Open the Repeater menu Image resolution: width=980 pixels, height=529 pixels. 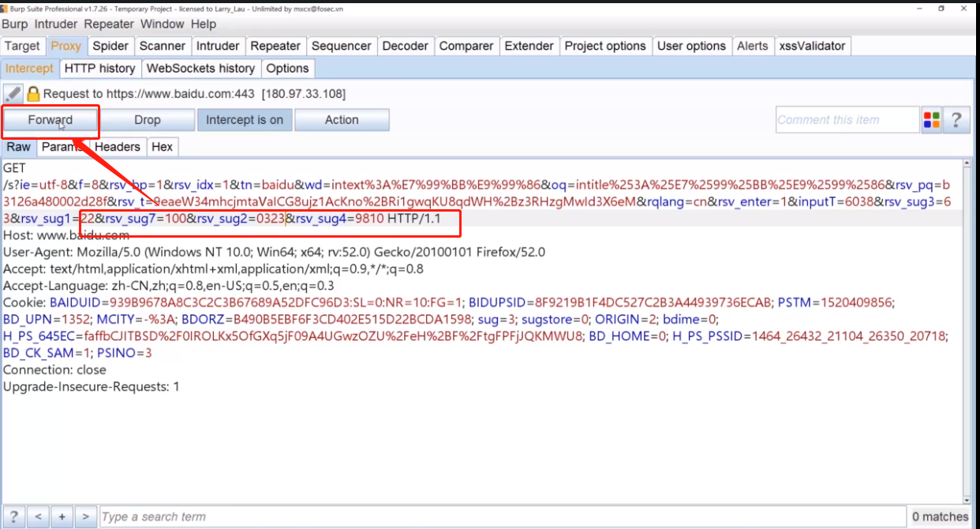(x=110, y=24)
